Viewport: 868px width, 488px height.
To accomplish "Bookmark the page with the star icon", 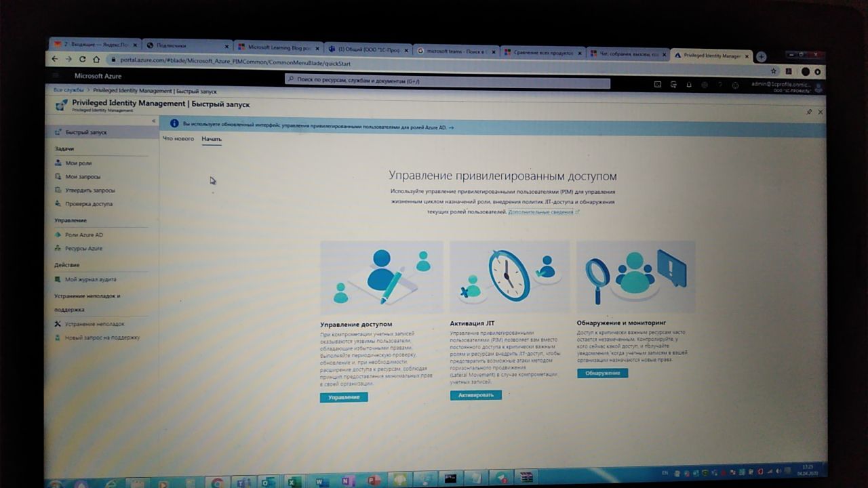I will coord(774,70).
